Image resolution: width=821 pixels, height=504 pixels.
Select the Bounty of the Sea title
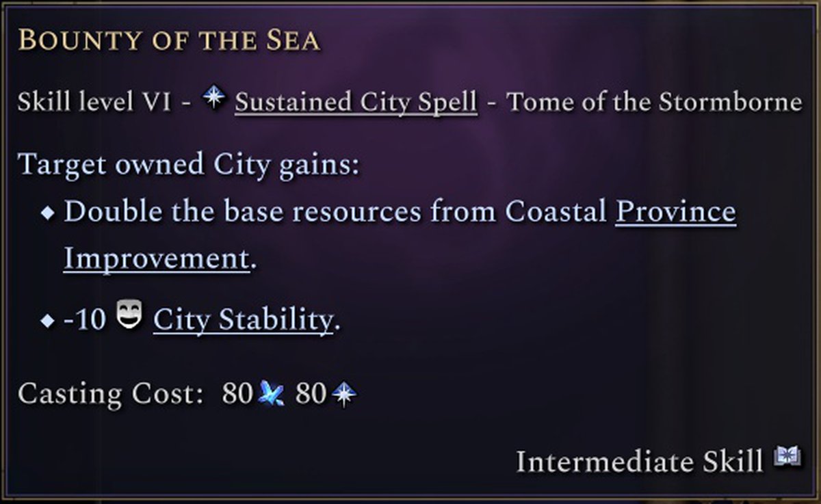pos(169,41)
